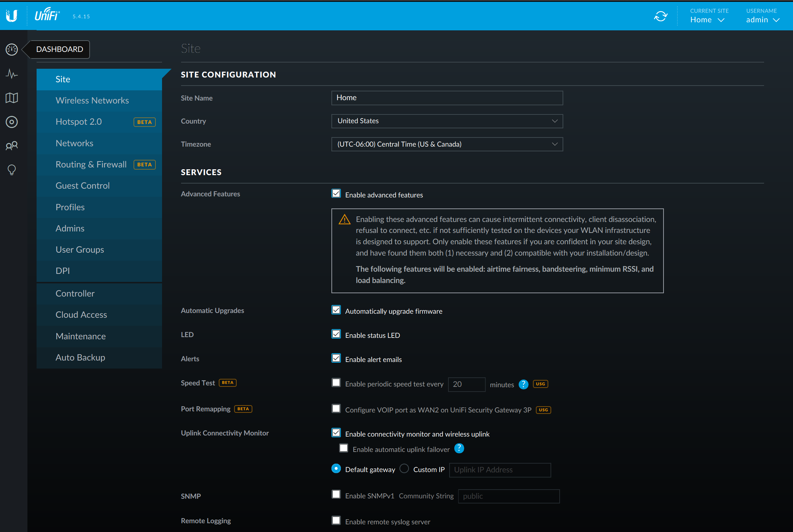Select the Custom IP radio button

click(404, 468)
